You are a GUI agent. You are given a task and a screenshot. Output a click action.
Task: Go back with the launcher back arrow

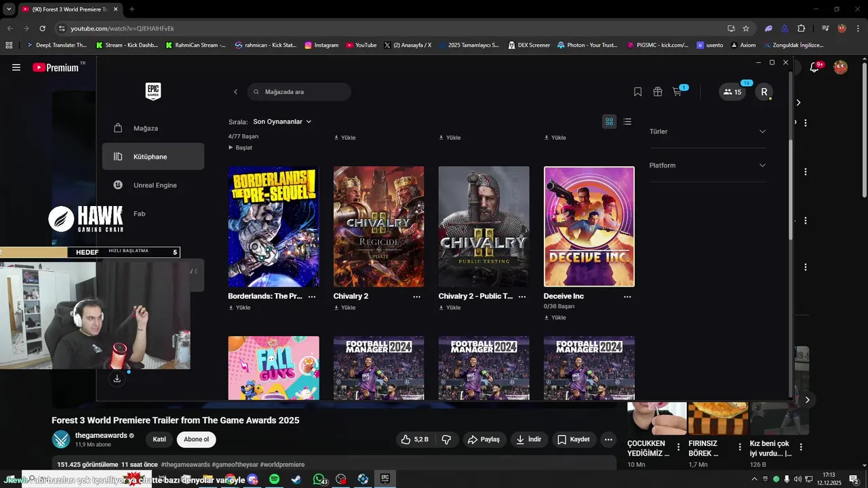(x=235, y=92)
